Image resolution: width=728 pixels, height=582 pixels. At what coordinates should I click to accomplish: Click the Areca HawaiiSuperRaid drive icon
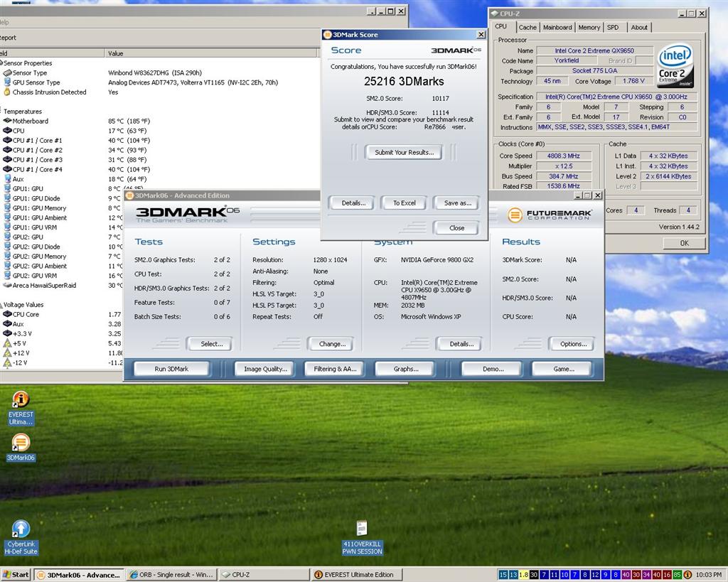7,286
